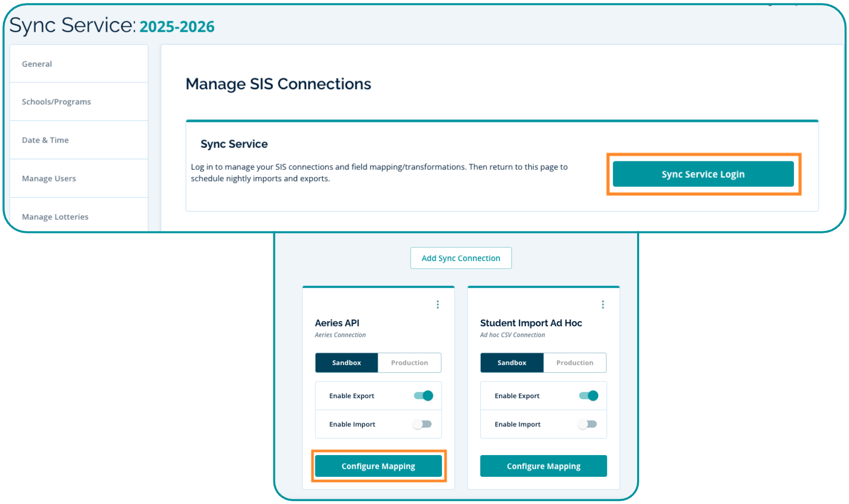Configure Mapping for Student Import Ad Hoc
The height and width of the screenshot is (504, 849).
(x=543, y=466)
